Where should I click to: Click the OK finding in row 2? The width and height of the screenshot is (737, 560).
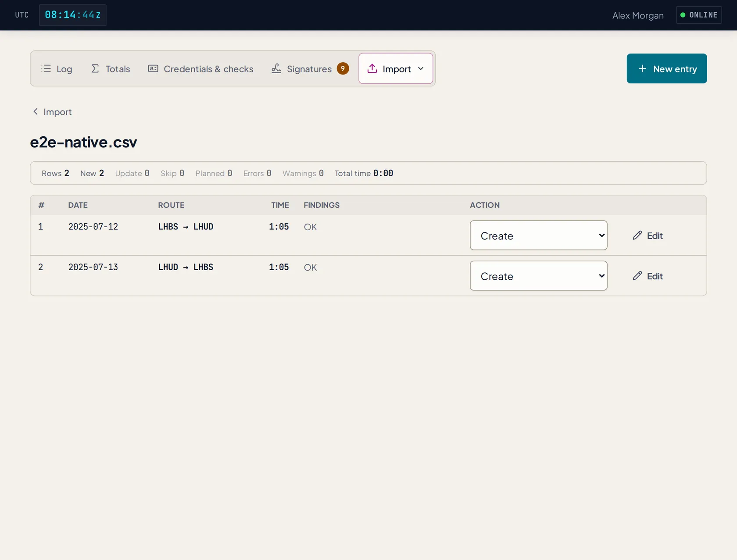(x=310, y=268)
